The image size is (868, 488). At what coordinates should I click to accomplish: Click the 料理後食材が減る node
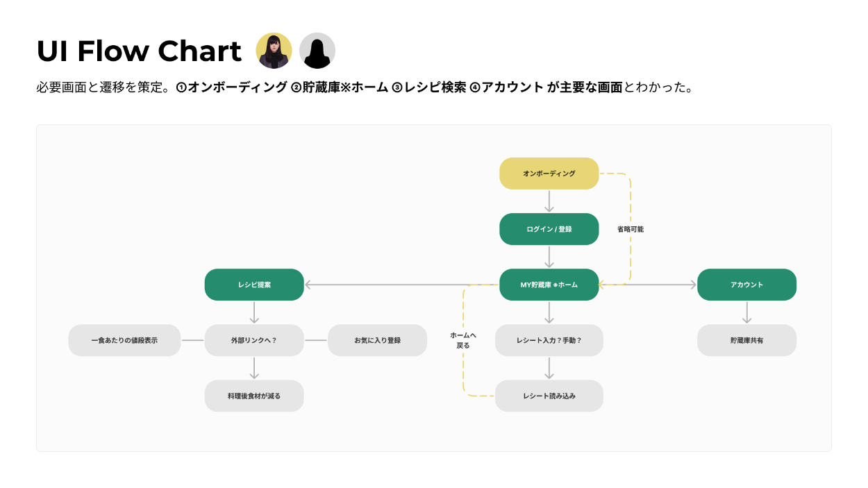[x=254, y=396]
